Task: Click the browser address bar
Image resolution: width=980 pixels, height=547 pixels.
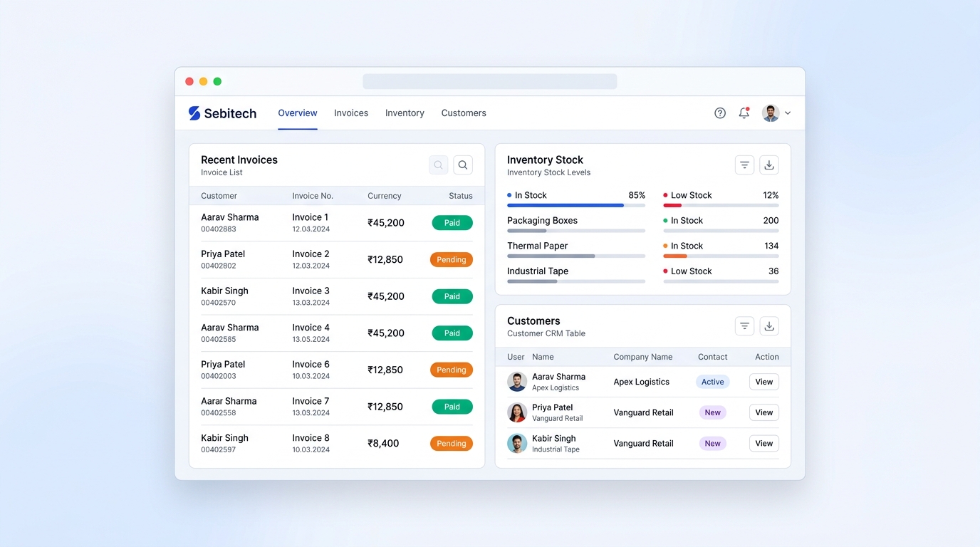Action: tap(490, 81)
